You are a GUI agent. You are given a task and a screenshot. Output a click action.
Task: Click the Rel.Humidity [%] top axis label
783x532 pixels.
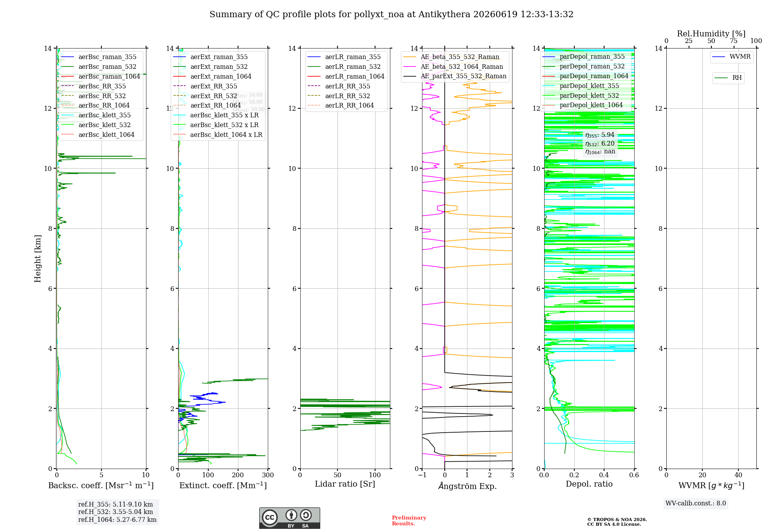point(711,34)
